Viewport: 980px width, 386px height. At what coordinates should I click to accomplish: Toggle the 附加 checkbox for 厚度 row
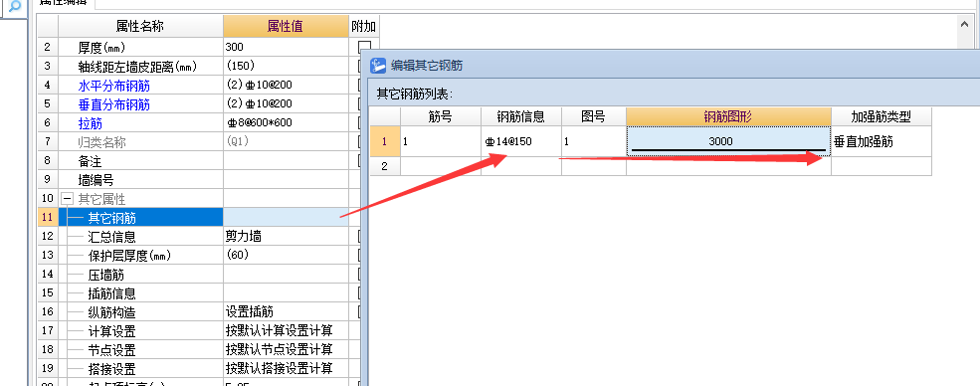pyautogui.click(x=364, y=46)
